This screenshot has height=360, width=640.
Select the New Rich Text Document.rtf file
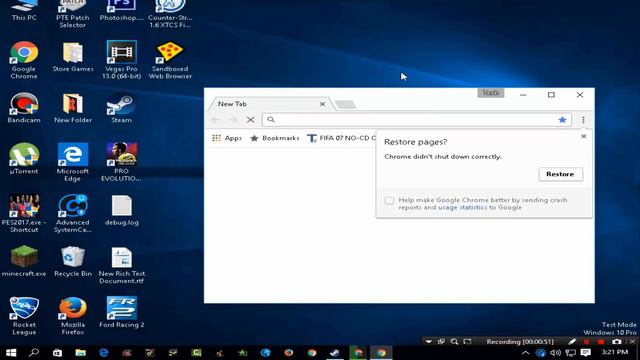click(x=122, y=265)
